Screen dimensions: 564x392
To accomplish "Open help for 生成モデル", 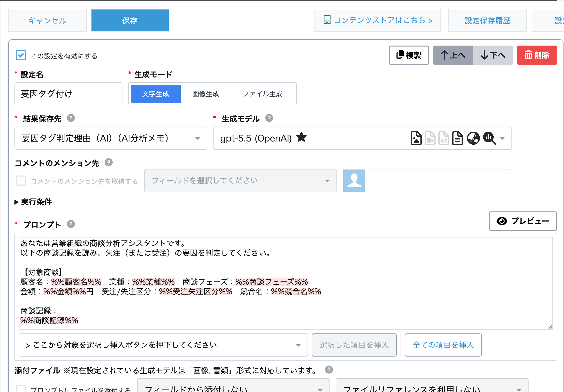I will click(x=269, y=118).
